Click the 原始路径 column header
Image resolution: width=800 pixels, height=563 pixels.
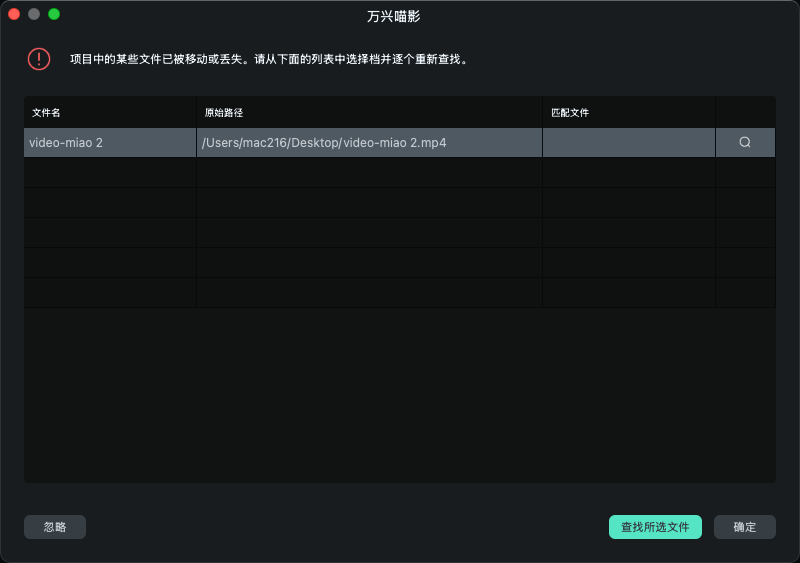[x=369, y=112]
